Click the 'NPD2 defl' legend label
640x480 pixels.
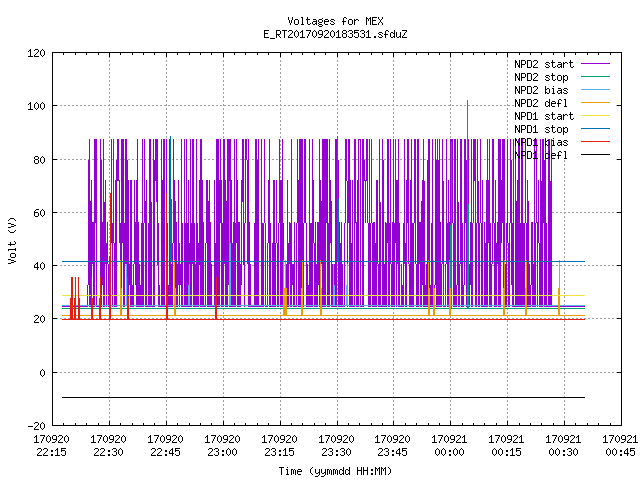point(541,103)
